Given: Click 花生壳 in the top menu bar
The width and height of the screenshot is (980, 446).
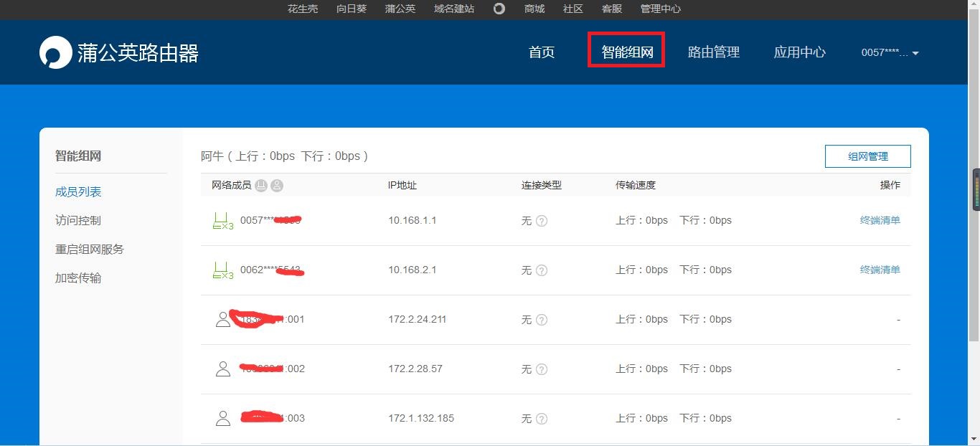Looking at the screenshot, I should [x=302, y=9].
